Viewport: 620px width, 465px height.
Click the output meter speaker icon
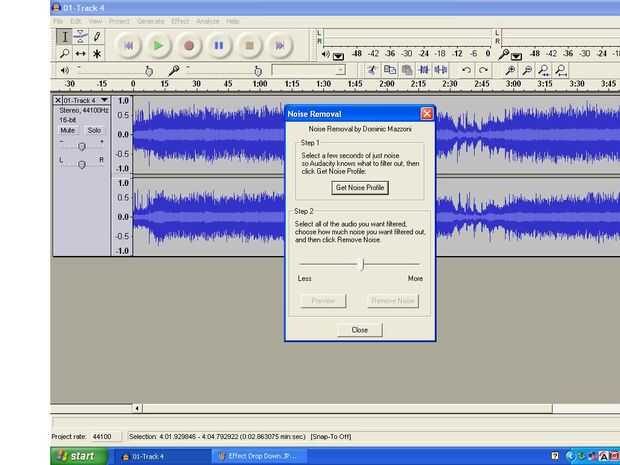pyautogui.click(x=325, y=54)
